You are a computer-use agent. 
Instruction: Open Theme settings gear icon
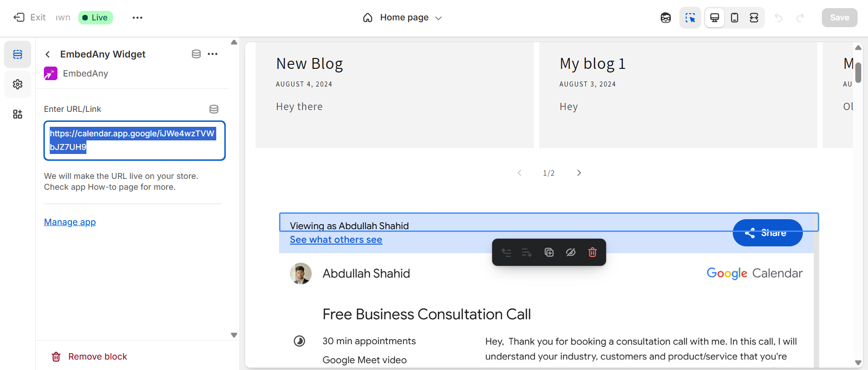point(18,84)
